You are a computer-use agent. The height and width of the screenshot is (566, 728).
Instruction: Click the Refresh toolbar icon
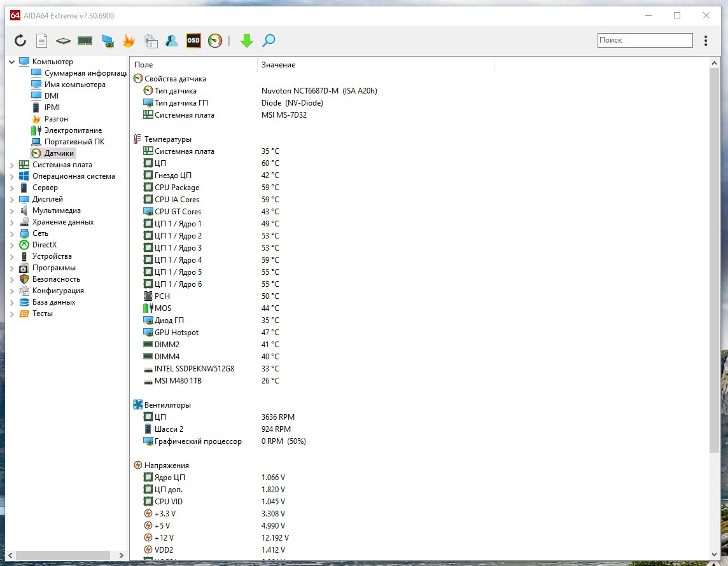click(20, 41)
